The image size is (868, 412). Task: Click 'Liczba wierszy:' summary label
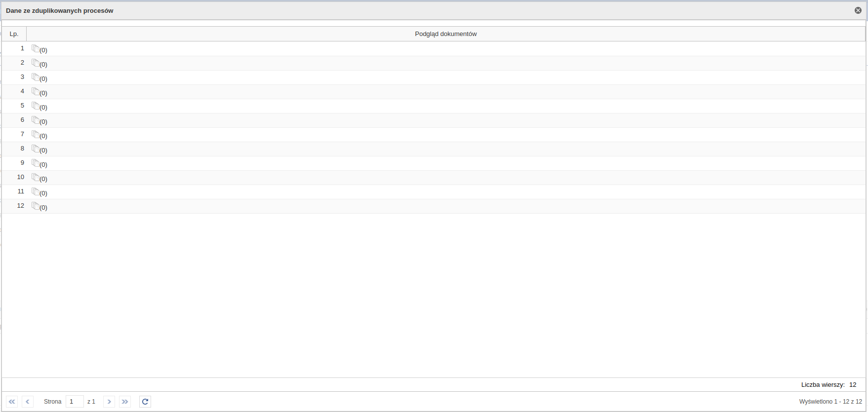point(823,385)
